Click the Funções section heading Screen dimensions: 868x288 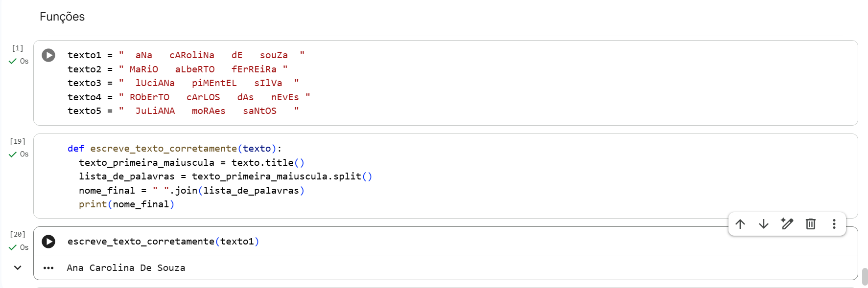(62, 17)
